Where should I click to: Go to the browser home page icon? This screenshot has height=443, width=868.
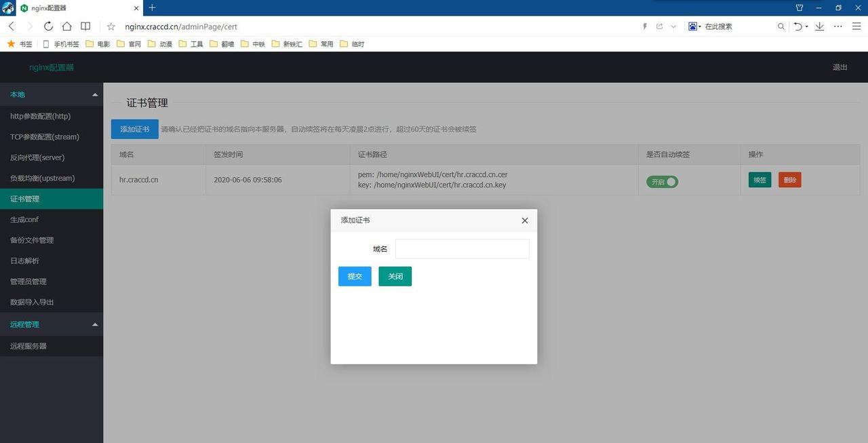[66, 26]
